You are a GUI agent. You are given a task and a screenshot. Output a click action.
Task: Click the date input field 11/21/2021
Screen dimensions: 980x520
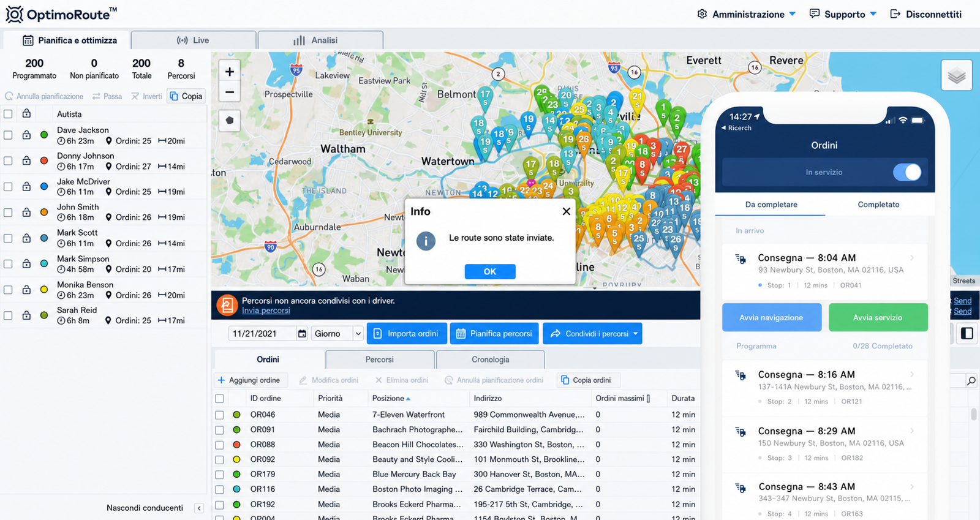tap(263, 334)
